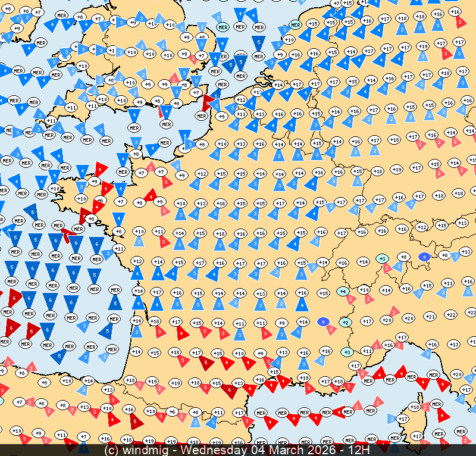Click cyan +3 marker next to +11 label

click(x=347, y=352)
